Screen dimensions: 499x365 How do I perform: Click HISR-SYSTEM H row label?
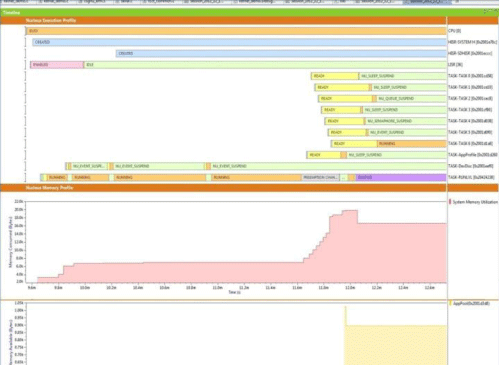(472, 42)
